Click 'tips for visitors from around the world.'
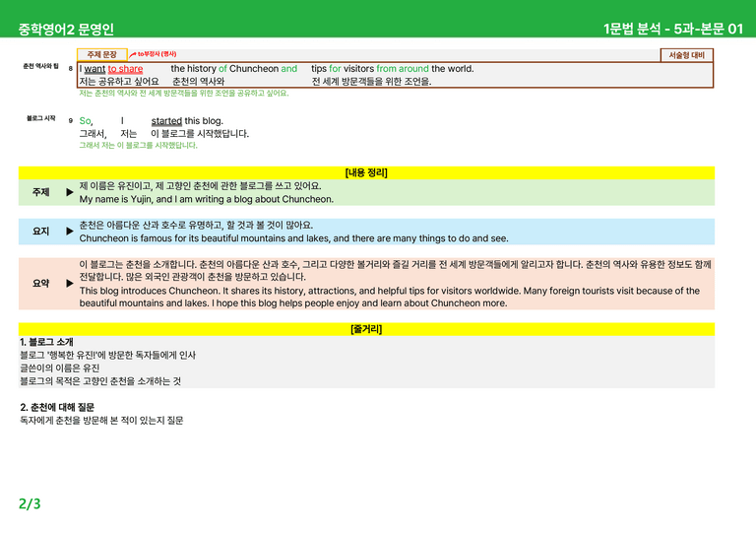 393,69
